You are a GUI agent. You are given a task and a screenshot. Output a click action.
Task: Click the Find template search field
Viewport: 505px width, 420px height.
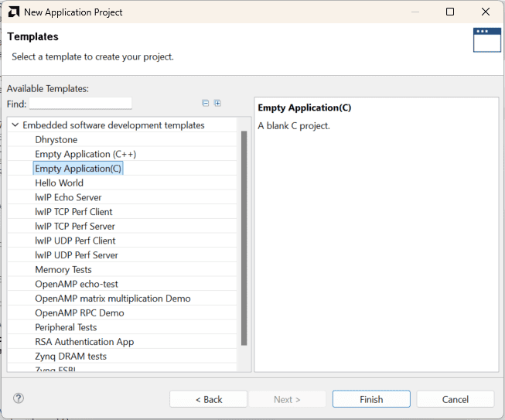coord(80,104)
